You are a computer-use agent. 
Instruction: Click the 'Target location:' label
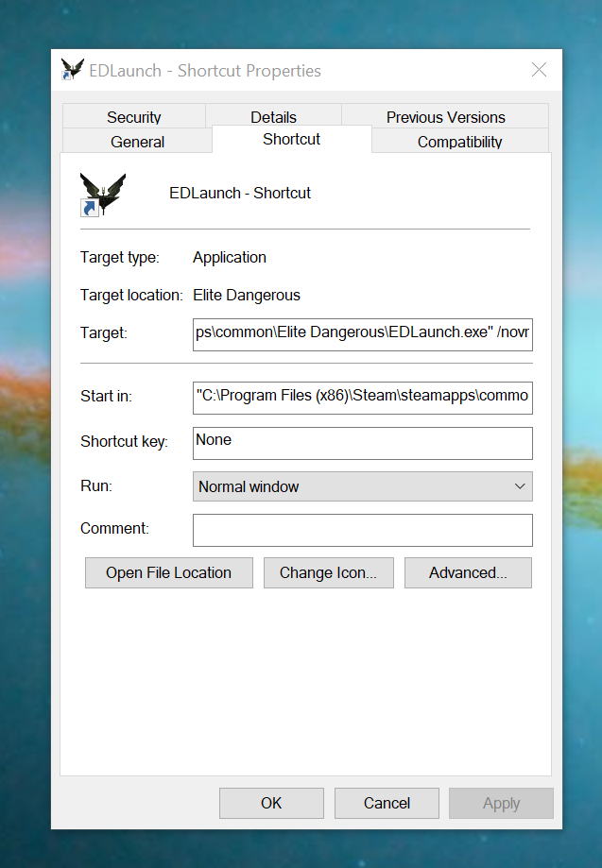[x=131, y=295]
